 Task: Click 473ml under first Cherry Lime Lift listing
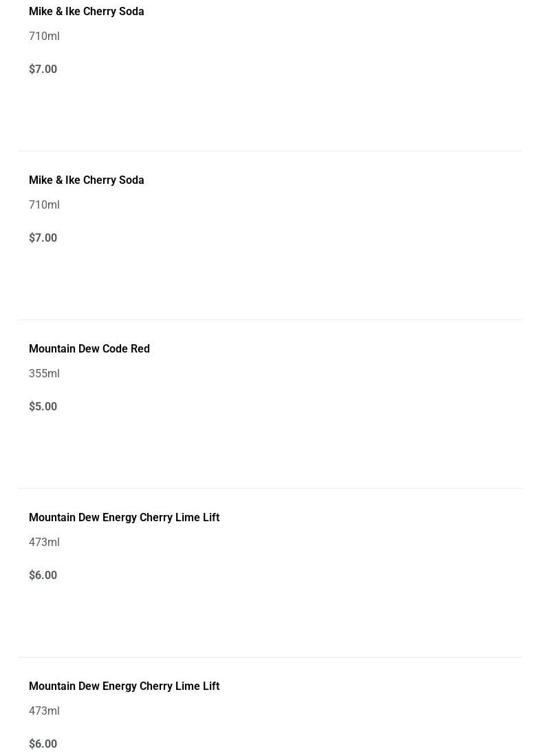(x=44, y=543)
